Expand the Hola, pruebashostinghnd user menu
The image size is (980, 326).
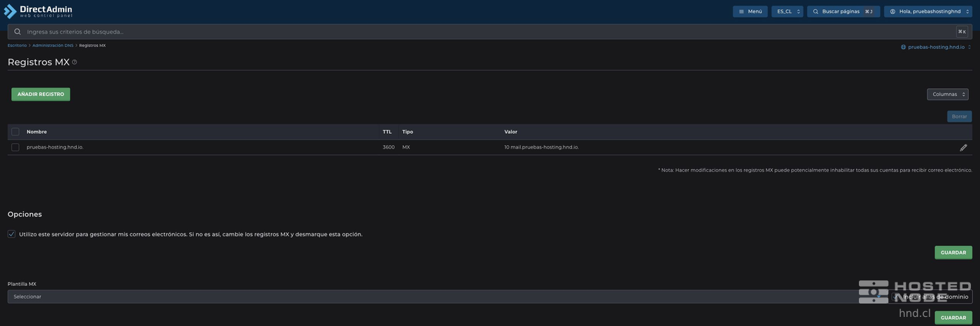tap(928, 11)
